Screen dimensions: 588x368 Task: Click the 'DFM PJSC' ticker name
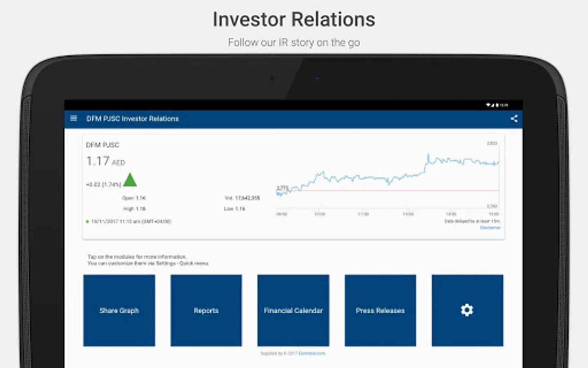(x=102, y=145)
